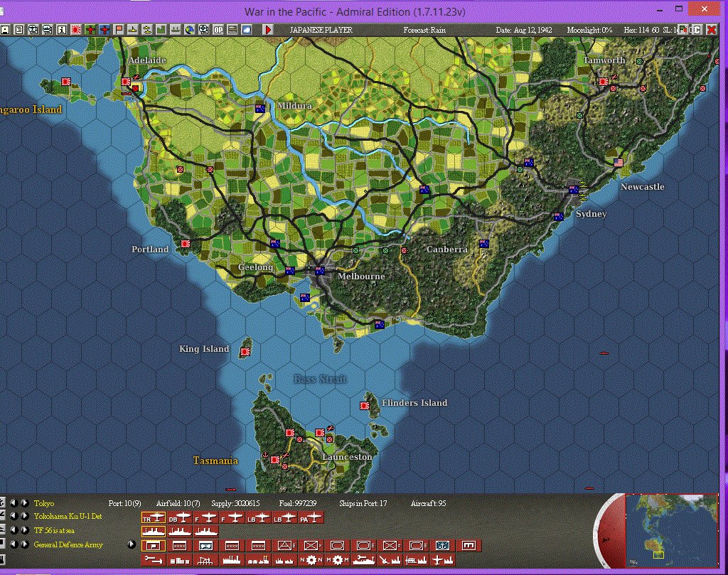The height and width of the screenshot is (575, 728).
Task: Click the orange flag toolbar icon
Action: click(x=119, y=30)
